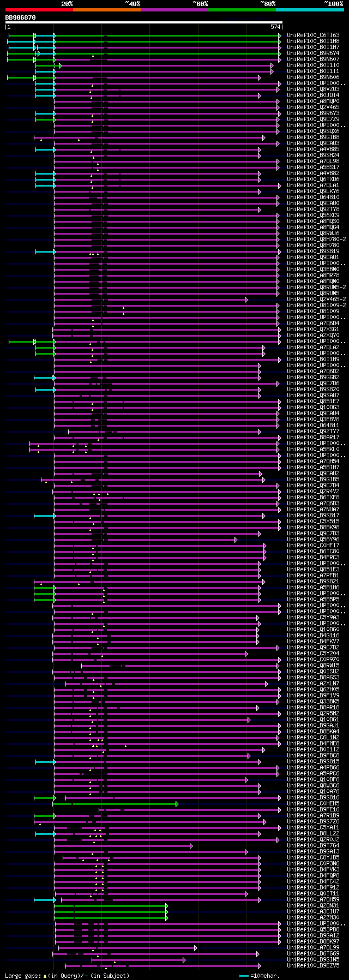Image resolution: width=349 pixels, height=980 pixels.
Task: Select hit UniRef100_C0P9Z0
Action: (x=313, y=660)
